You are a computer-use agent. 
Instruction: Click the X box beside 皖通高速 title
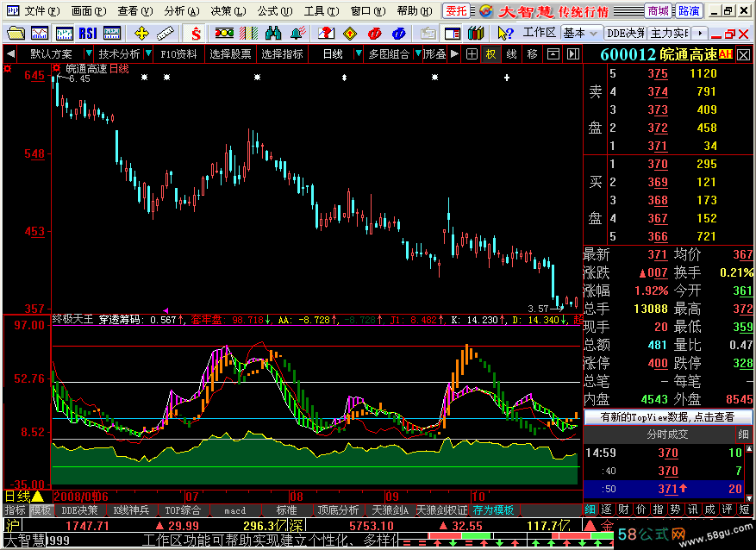tap(743, 54)
